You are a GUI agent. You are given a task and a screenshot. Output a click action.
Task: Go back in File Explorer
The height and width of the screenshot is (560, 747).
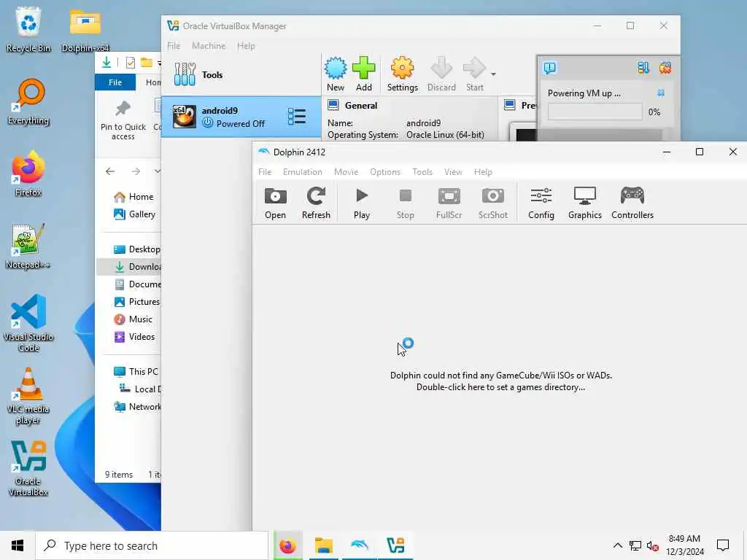[x=110, y=171]
